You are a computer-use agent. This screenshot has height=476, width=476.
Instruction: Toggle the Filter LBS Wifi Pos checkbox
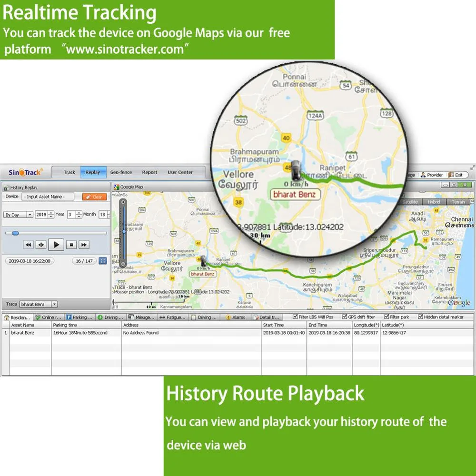click(x=295, y=317)
